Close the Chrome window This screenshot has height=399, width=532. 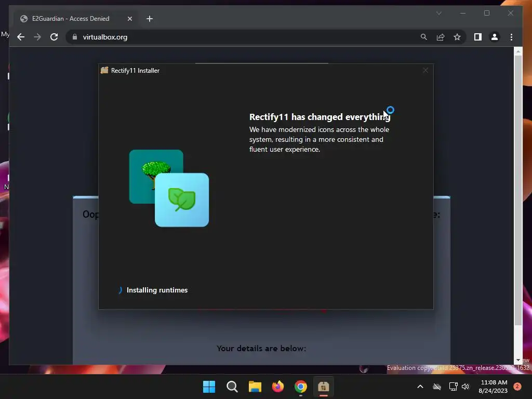pyautogui.click(x=511, y=13)
